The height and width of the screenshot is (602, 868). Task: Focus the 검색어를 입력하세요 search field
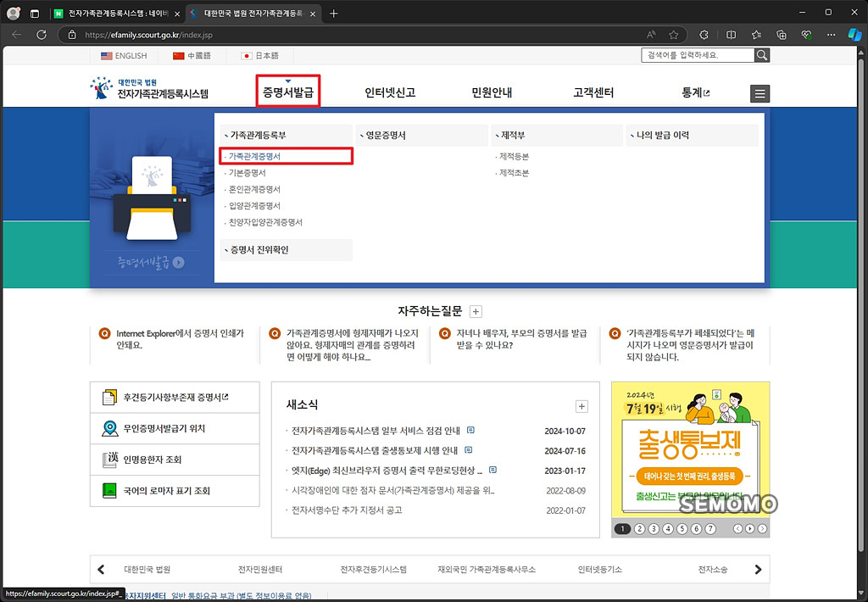[x=698, y=55]
